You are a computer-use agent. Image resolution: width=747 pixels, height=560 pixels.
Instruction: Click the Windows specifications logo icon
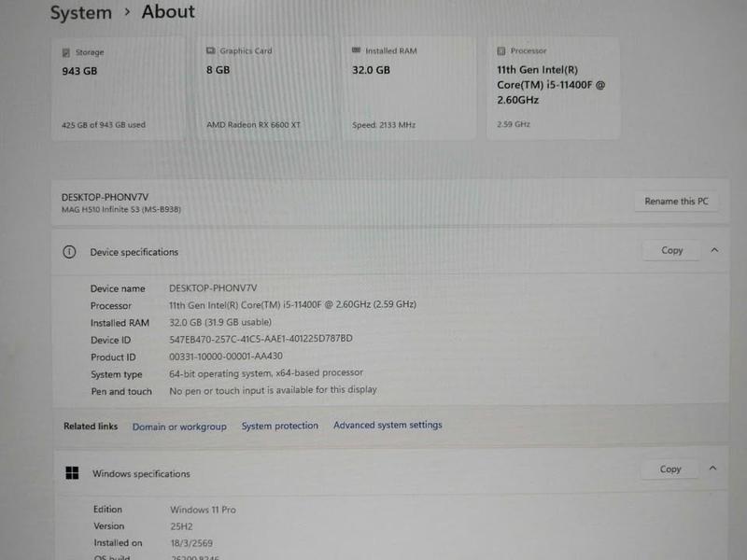coord(72,473)
